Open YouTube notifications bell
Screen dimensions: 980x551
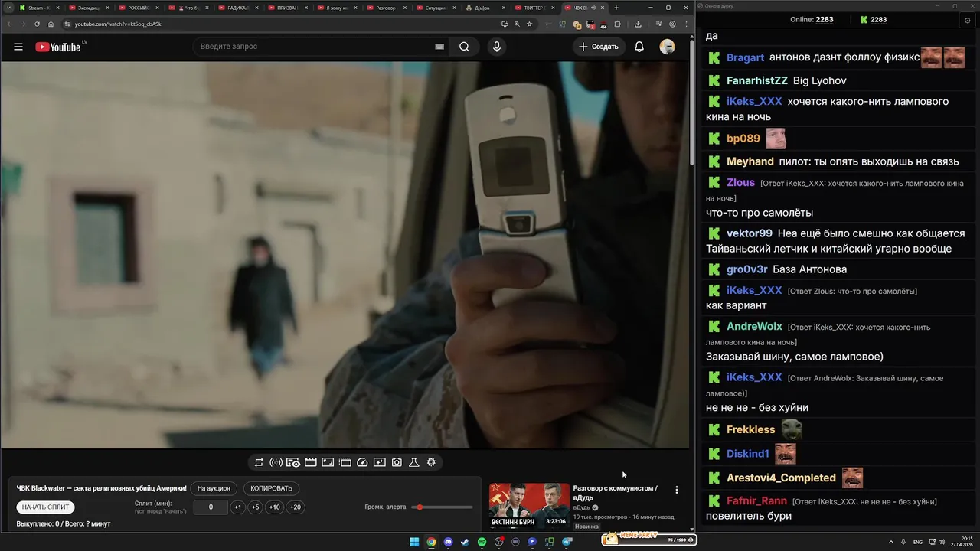click(x=639, y=47)
